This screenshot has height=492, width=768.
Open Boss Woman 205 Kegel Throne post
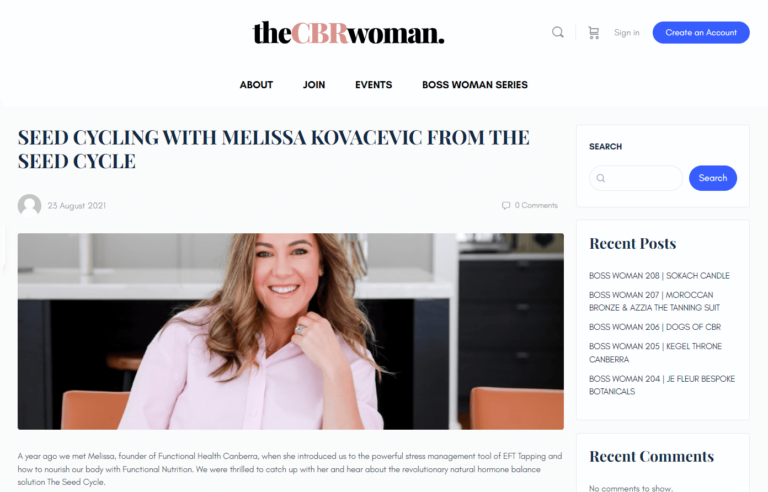(x=655, y=353)
